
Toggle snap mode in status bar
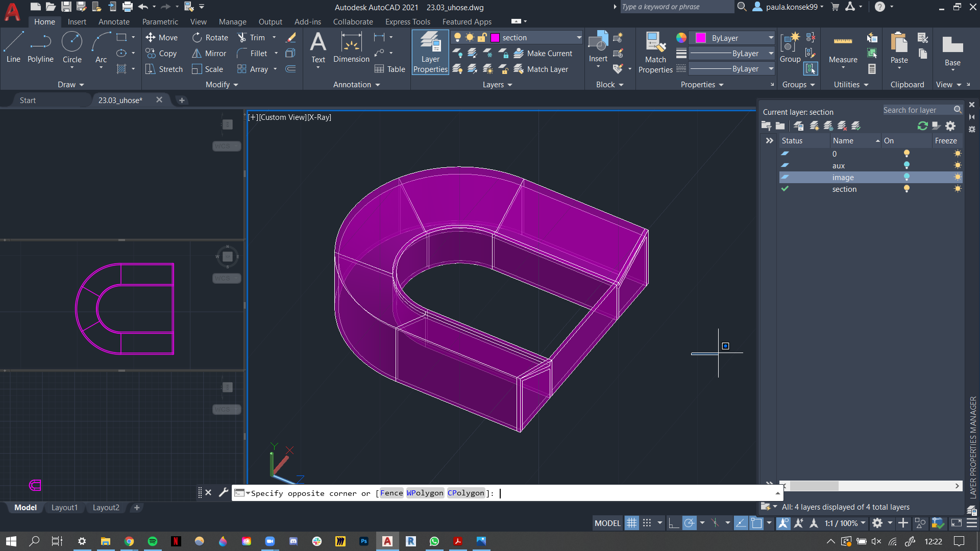pos(647,523)
